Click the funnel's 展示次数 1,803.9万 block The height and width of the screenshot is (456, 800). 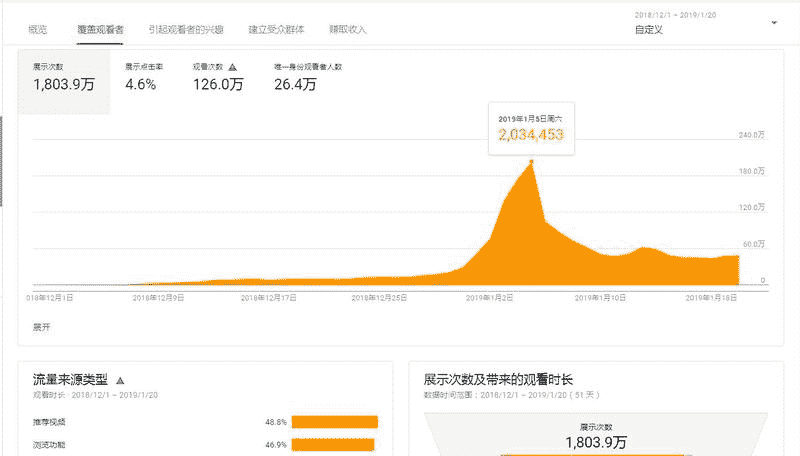(596, 436)
